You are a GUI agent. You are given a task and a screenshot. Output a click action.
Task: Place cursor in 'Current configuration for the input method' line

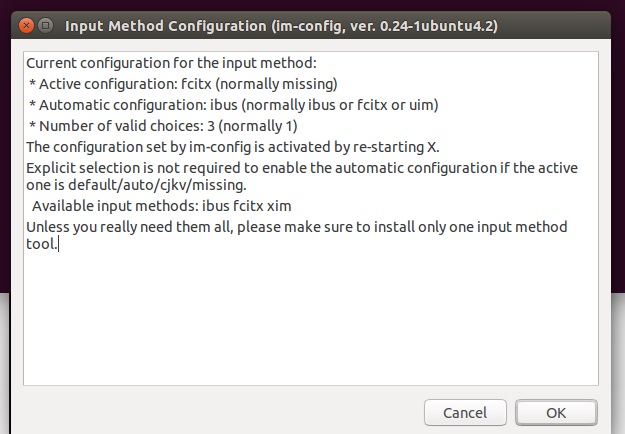[171, 63]
